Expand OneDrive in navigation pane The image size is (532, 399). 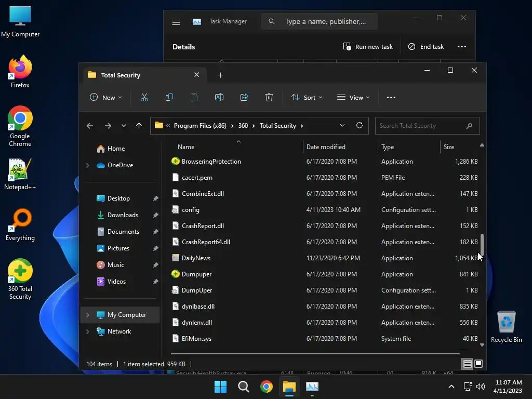click(87, 165)
